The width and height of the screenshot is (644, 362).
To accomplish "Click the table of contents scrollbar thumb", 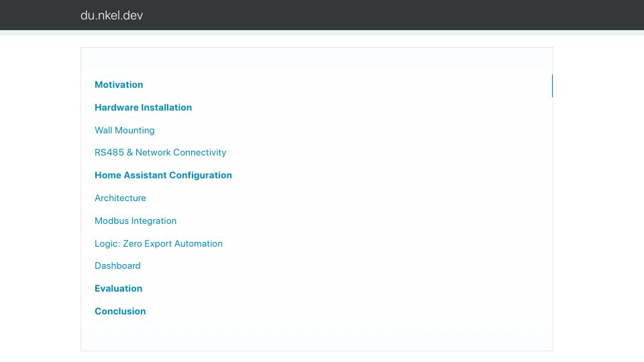I will (x=552, y=86).
